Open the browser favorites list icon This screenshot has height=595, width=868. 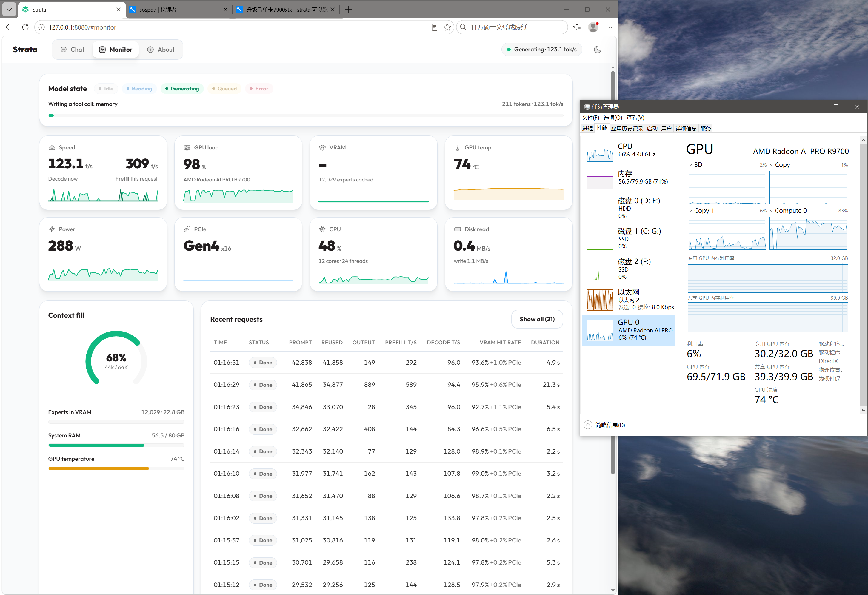pos(577,27)
